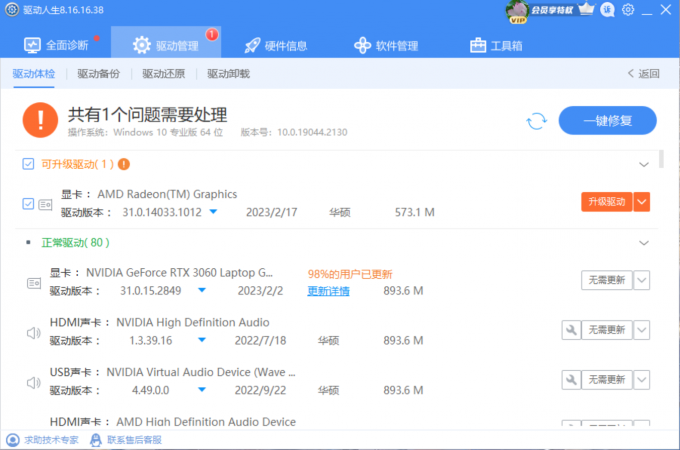Open dropdown next to RTX 3060 无需更新

coord(642,280)
